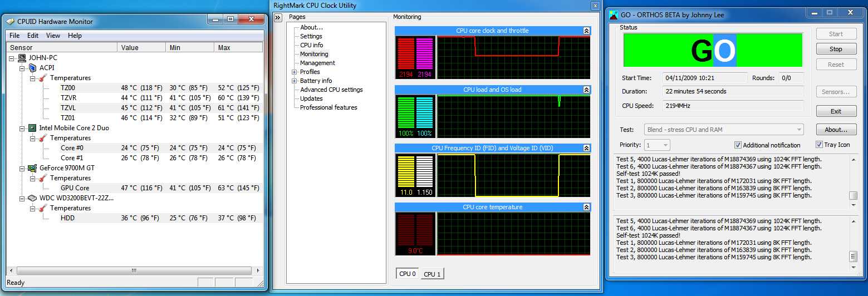Viewport: 868px width, 296px height.
Task: Select the CPU info page in RightMark
Action: tap(311, 45)
